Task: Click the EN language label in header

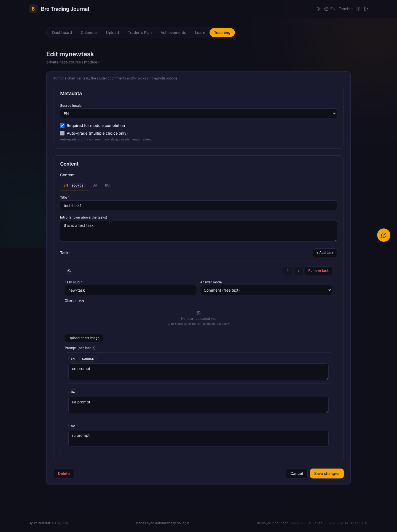Action: pyautogui.click(x=333, y=9)
